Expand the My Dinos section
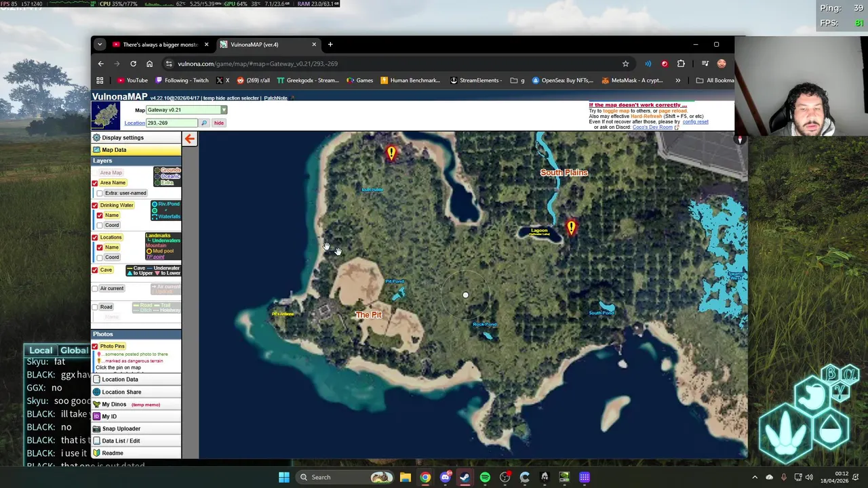The height and width of the screenshot is (488, 868). pyautogui.click(x=136, y=404)
